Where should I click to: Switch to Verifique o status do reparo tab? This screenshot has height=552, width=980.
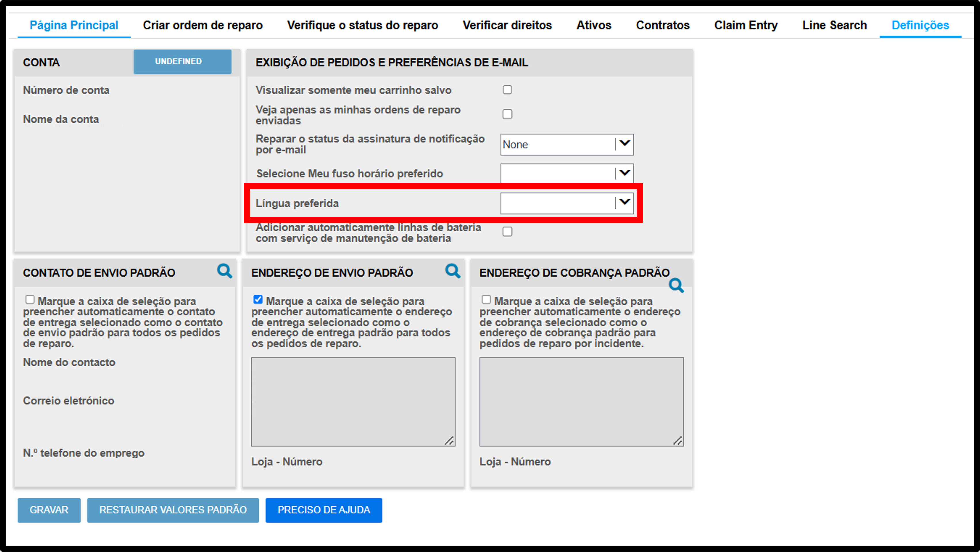point(363,25)
